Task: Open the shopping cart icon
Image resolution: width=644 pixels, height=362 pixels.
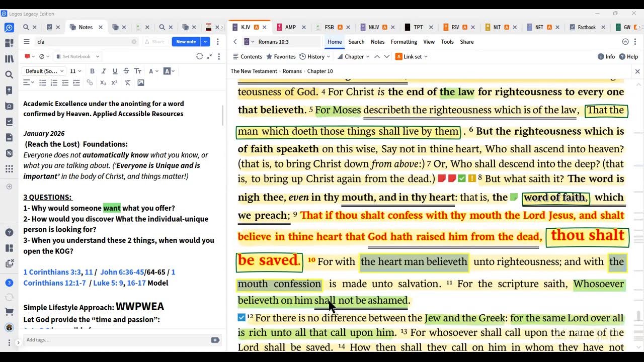Action: click(9, 312)
